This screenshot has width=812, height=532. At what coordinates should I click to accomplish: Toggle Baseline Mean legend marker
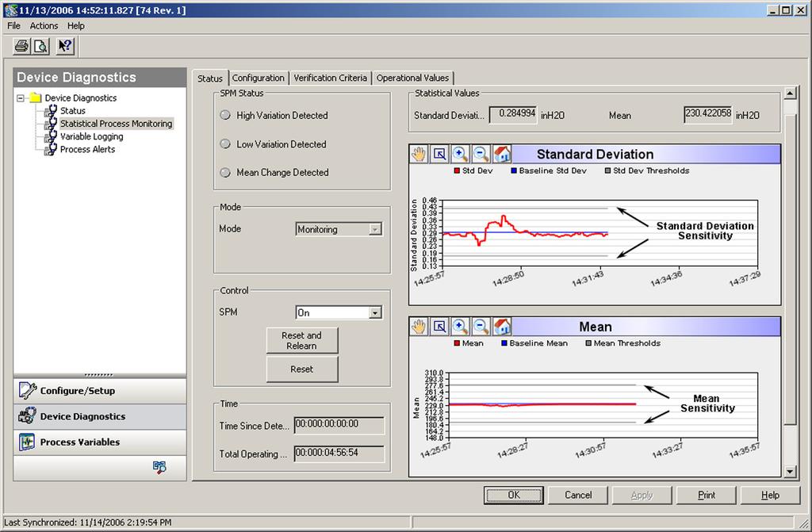[x=504, y=343]
